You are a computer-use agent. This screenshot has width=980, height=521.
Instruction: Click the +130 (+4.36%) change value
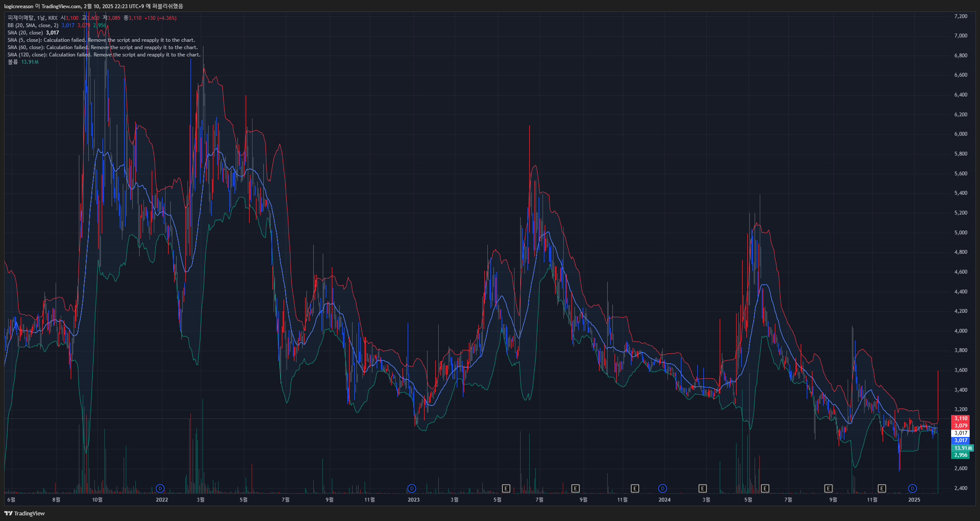(160, 18)
